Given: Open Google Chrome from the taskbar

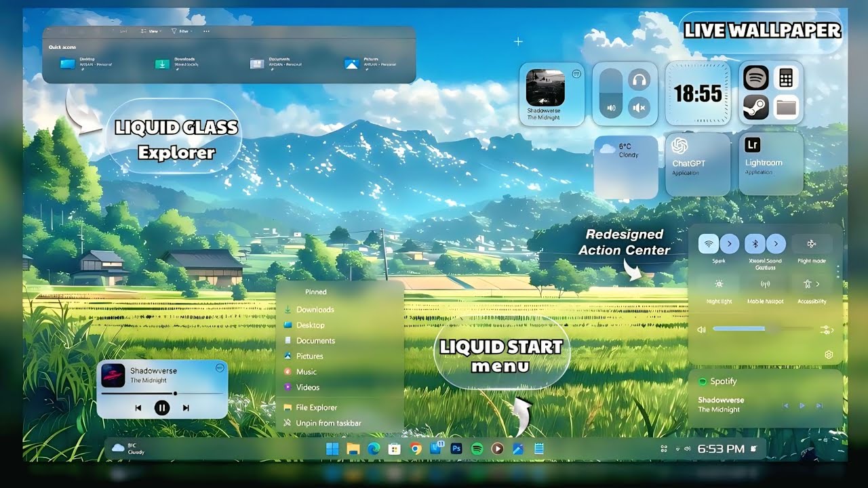Looking at the screenshot, I should (x=416, y=449).
